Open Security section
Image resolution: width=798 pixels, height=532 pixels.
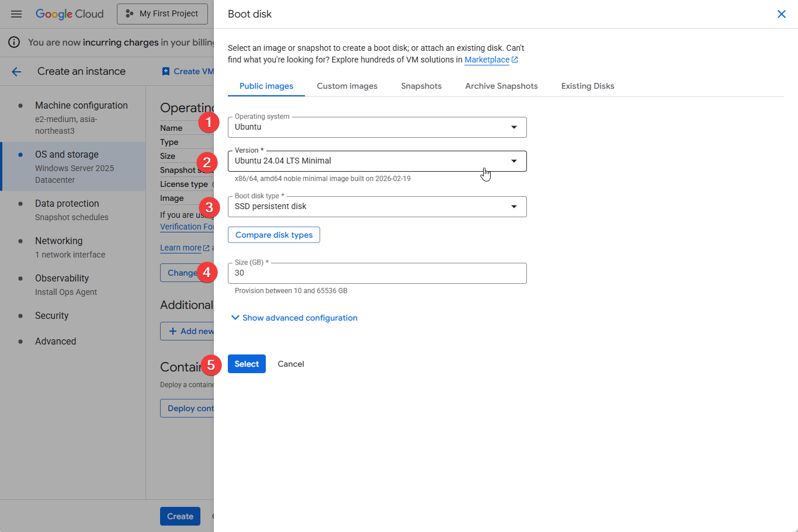coord(73,315)
